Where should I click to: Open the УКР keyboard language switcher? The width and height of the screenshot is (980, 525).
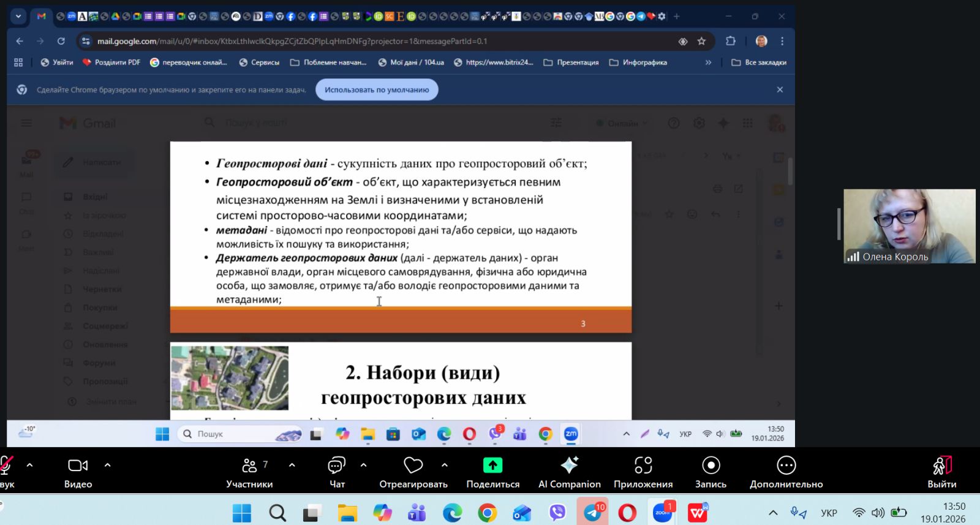pyautogui.click(x=829, y=513)
